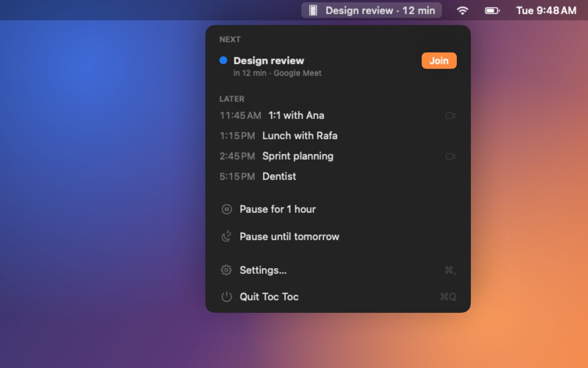Click the 5:15 PM time label
The image size is (588, 368).
[237, 177]
